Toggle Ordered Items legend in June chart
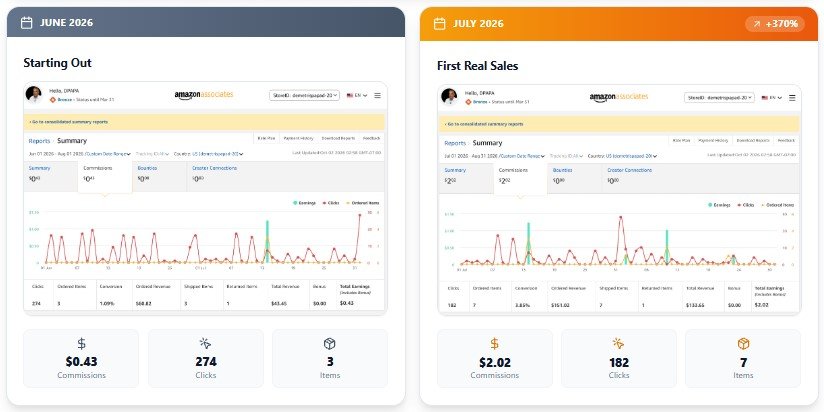This screenshot has height=412, width=824. pos(363,203)
